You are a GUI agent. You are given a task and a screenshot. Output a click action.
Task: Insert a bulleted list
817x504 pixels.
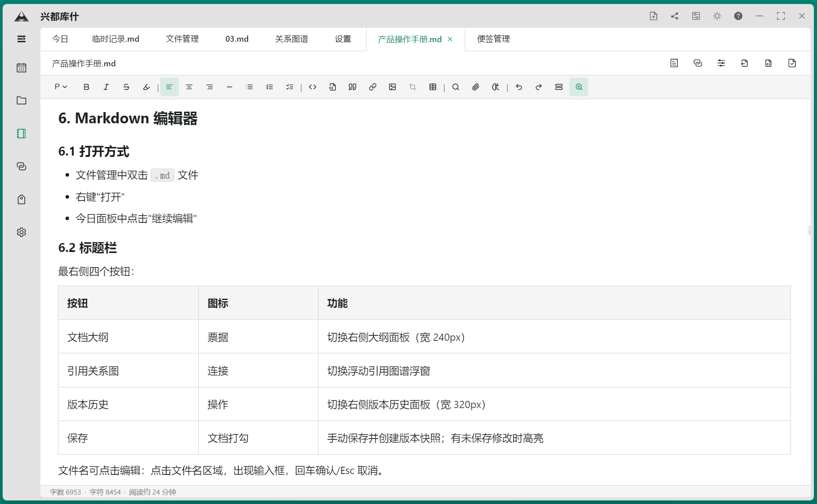point(249,87)
